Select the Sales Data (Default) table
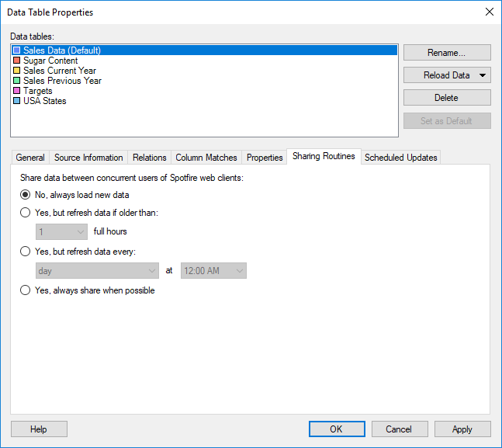Image resolution: width=502 pixels, height=448 pixels. pyautogui.click(x=204, y=50)
